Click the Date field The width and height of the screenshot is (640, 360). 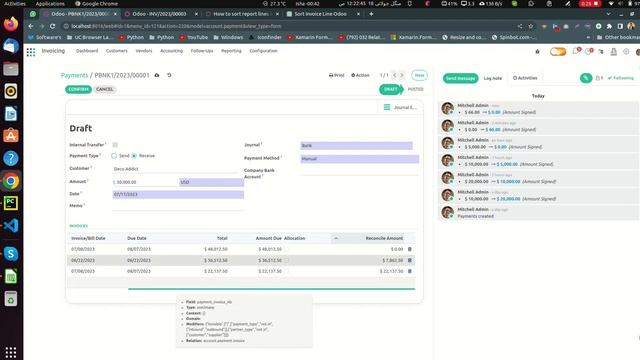(x=178, y=194)
